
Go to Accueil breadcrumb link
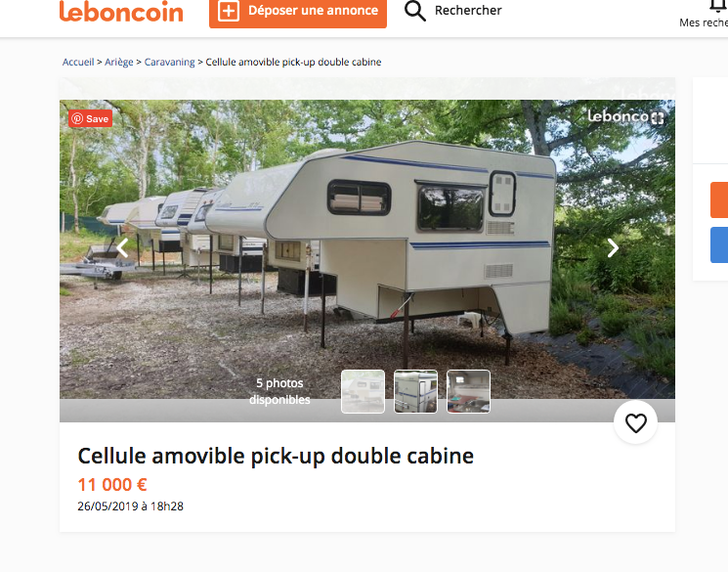pos(78,62)
